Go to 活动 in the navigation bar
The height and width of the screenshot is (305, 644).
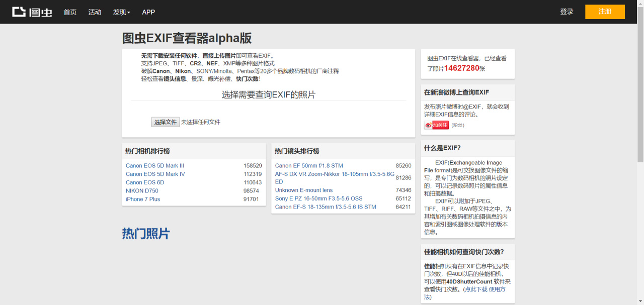pos(95,12)
